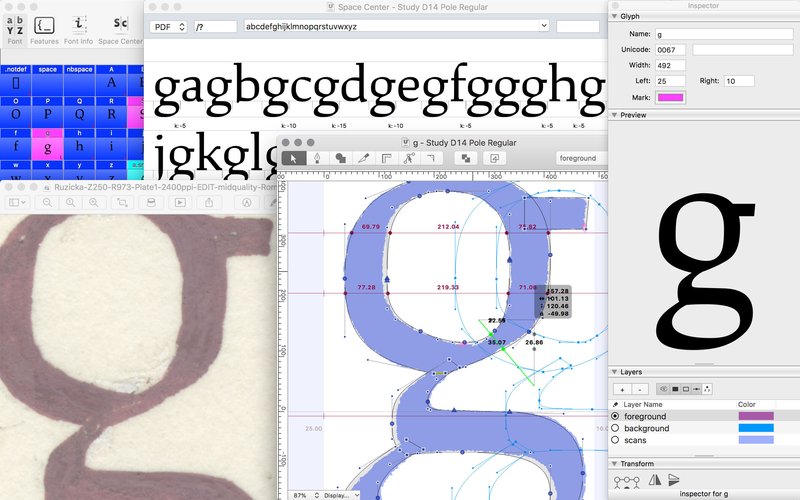The width and height of the screenshot is (800, 500).
Task: Select the Pen drawing tool
Action: pyautogui.click(x=317, y=158)
